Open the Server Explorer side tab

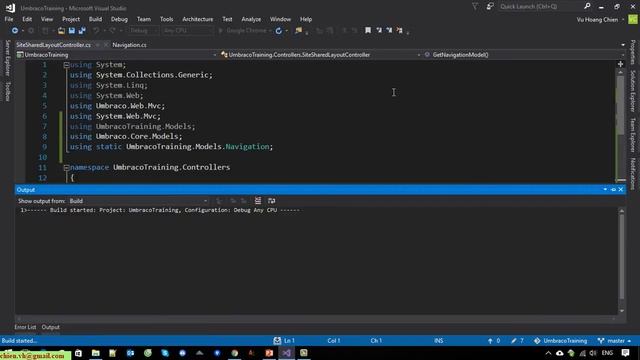(7, 58)
